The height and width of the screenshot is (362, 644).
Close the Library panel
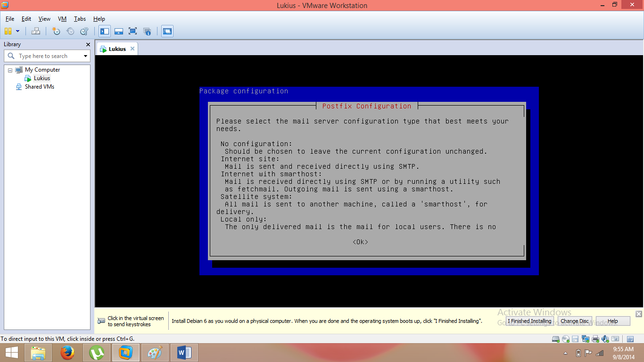88,44
